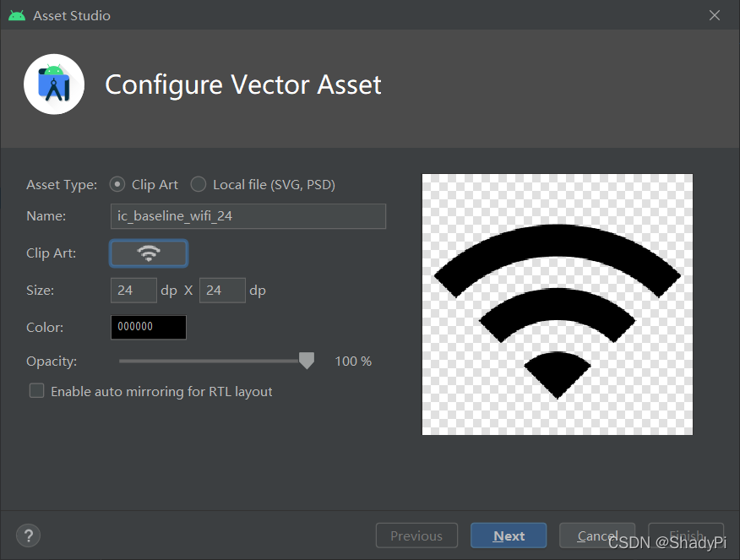Click the Opacity slider handle
Viewport: 740px width, 560px height.
pos(307,361)
